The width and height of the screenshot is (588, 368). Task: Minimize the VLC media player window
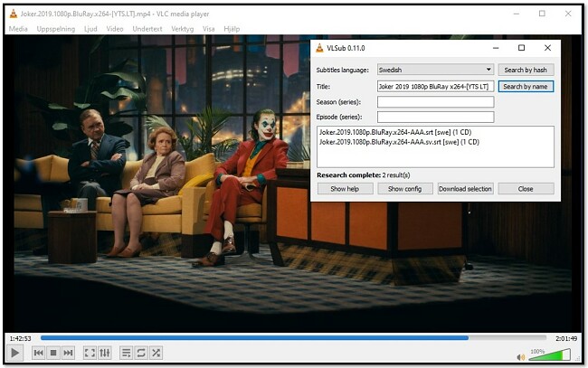click(517, 14)
